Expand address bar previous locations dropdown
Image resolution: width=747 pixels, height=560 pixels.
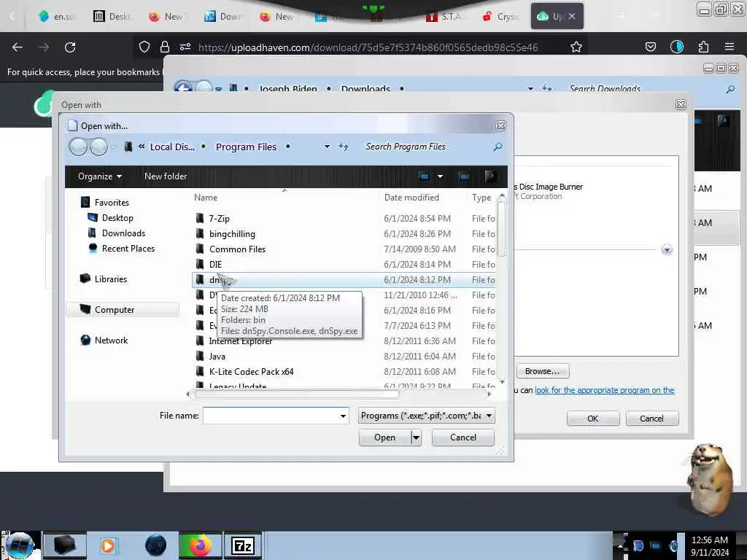click(x=327, y=147)
